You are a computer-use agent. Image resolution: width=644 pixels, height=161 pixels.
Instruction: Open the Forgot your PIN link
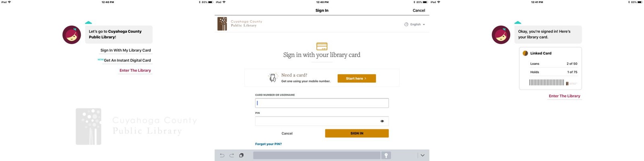(268, 144)
